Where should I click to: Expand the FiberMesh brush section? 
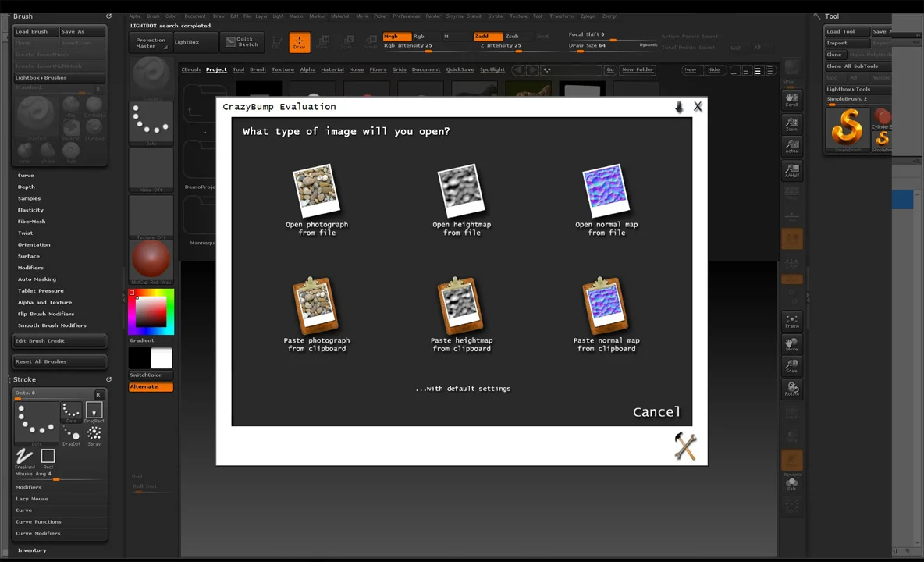(32, 222)
